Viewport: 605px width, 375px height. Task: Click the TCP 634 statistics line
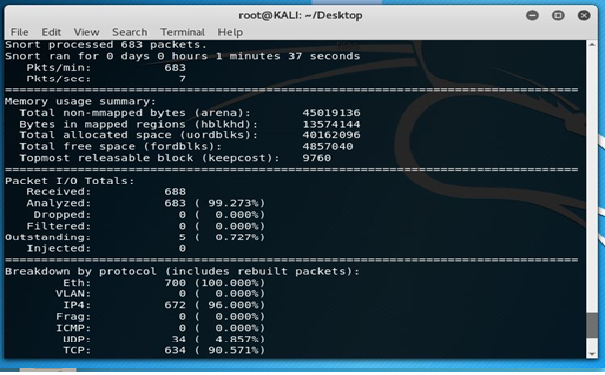tap(164, 350)
